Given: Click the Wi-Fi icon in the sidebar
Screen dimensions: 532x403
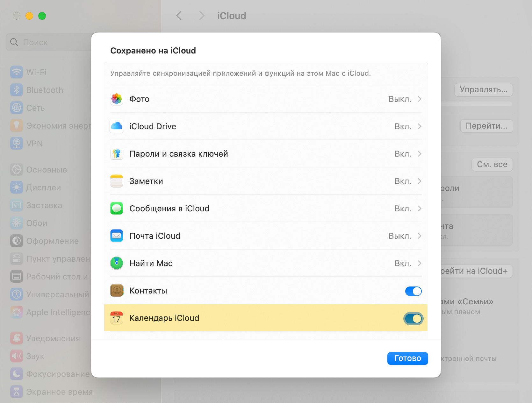Looking at the screenshot, I should point(17,72).
